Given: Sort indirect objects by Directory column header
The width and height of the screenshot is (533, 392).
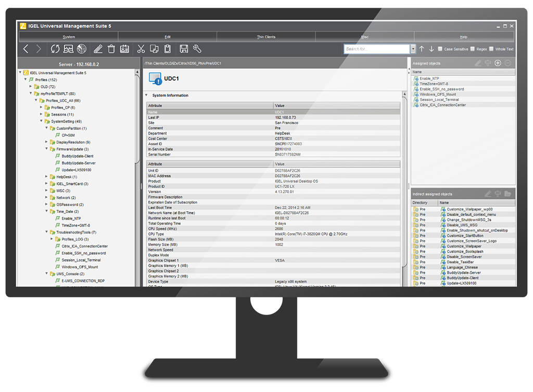Looking at the screenshot, I should [424, 203].
